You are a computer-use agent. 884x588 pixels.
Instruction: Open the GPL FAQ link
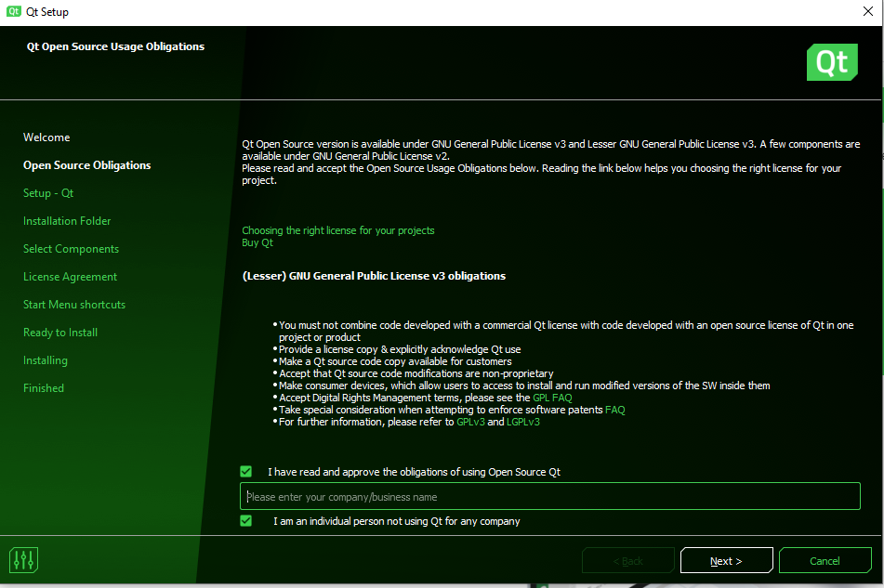[x=552, y=398]
